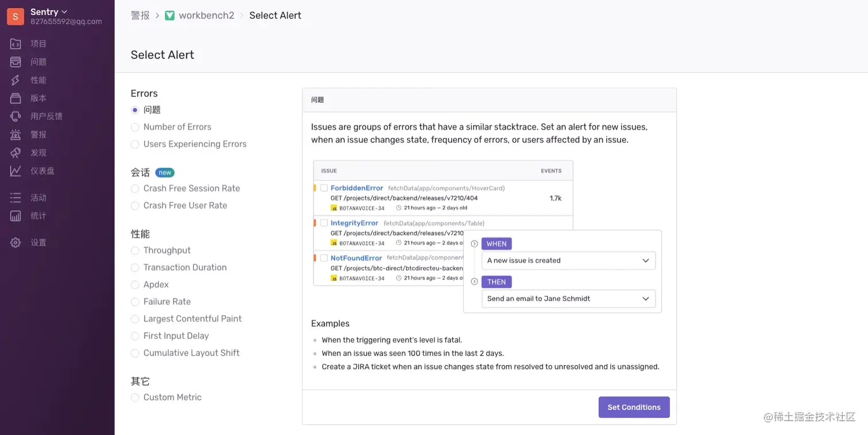
Task: Open the Issues (问题) sidebar icon
Action: (x=15, y=62)
